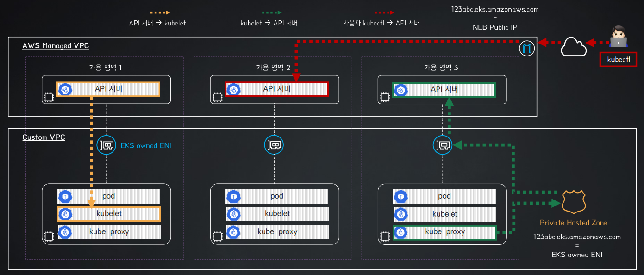Click the pod label in 가용 영역 1
This screenshot has width=644, height=275.
[108, 196]
